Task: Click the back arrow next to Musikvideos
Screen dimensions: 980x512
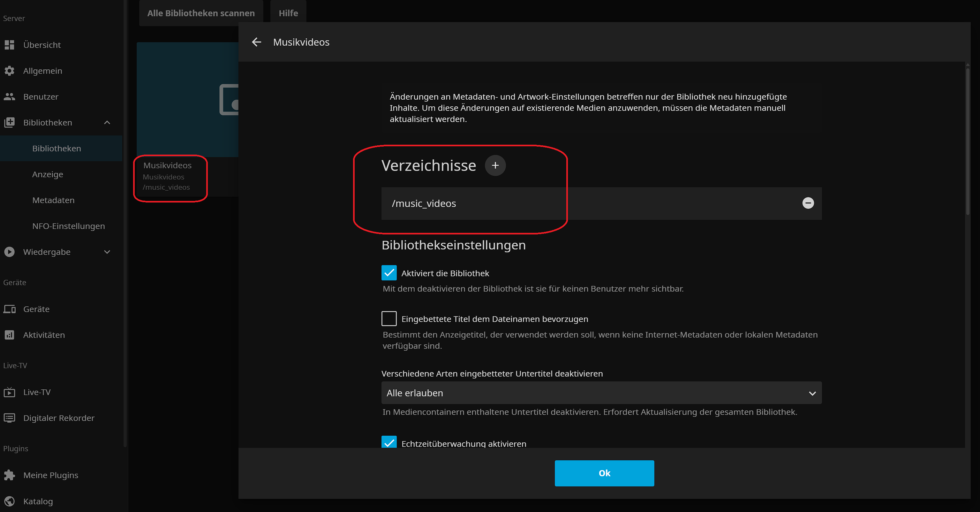Action: tap(257, 42)
